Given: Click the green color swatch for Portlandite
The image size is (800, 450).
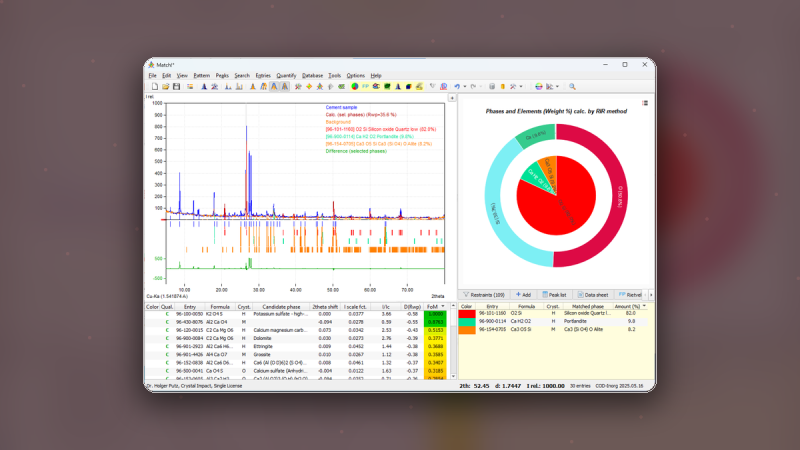Looking at the screenshot, I should point(467,322).
